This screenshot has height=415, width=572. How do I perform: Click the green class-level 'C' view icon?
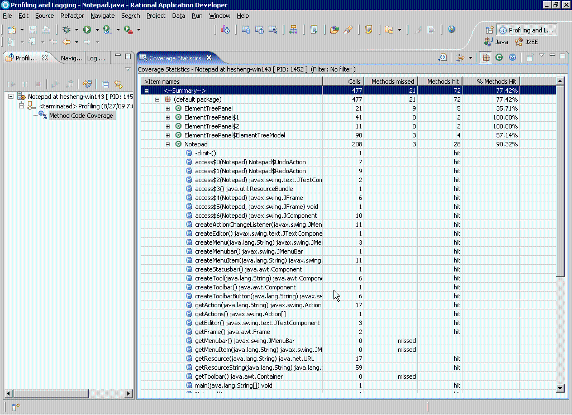click(499, 57)
